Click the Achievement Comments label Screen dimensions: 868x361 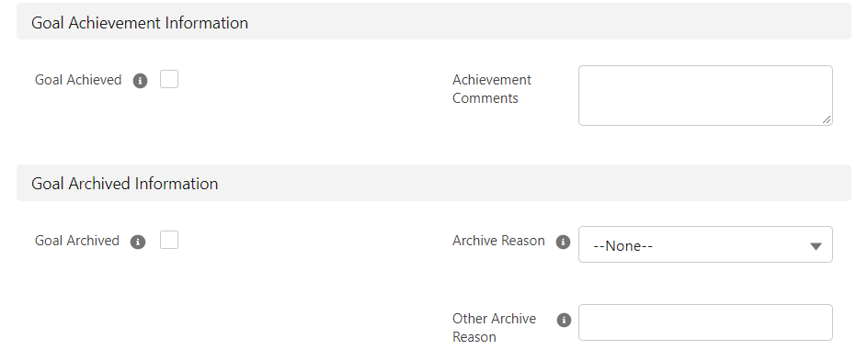tap(492, 89)
